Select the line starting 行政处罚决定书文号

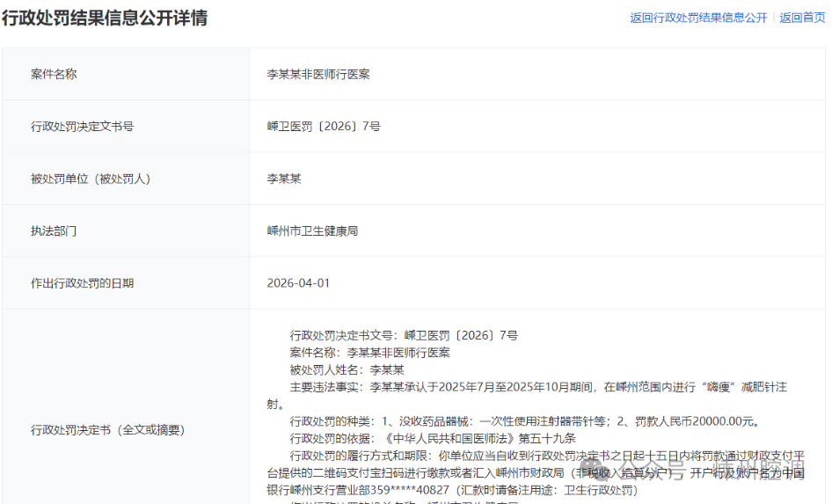pos(404,335)
